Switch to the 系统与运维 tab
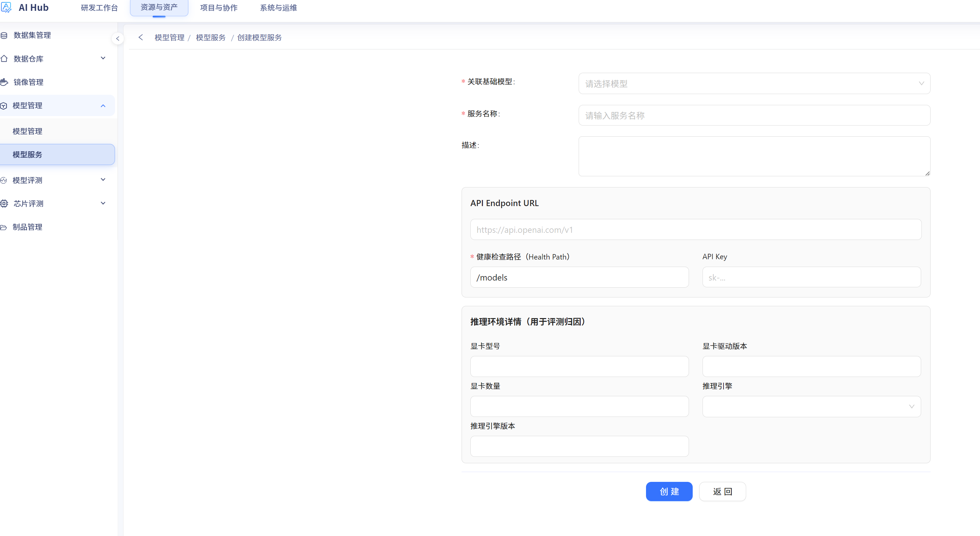 click(279, 7)
